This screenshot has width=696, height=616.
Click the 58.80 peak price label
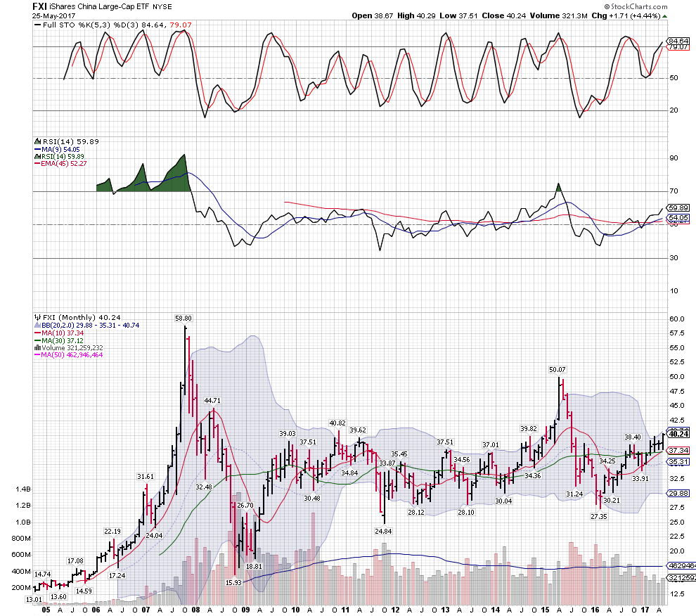[184, 319]
